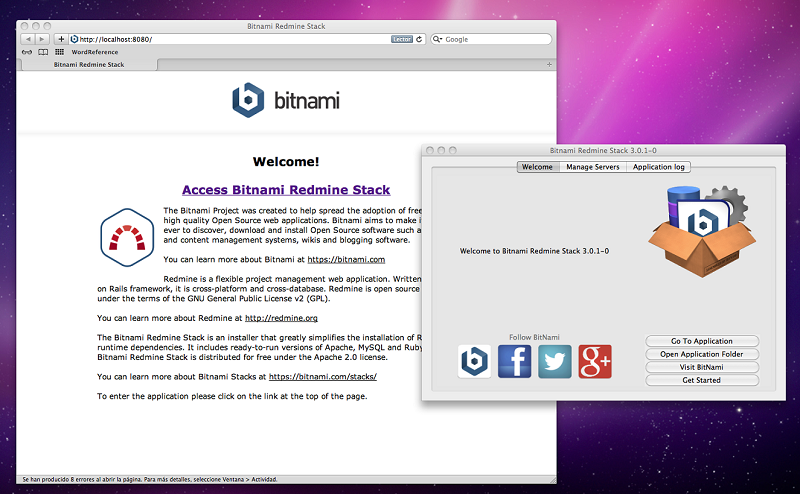Open Bitnami social icon in manager
Image resolution: width=800 pixels, height=494 pixels.
pyautogui.click(x=474, y=361)
